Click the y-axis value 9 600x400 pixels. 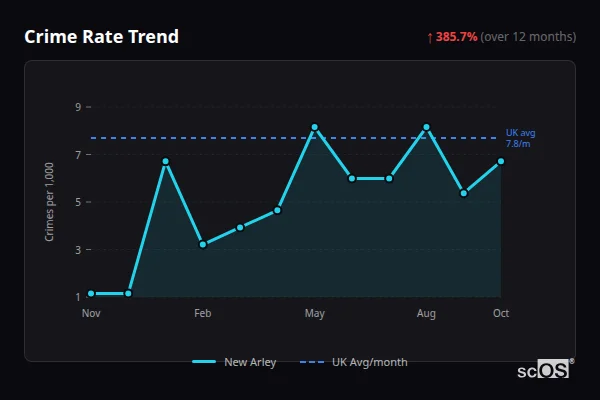tap(78, 107)
